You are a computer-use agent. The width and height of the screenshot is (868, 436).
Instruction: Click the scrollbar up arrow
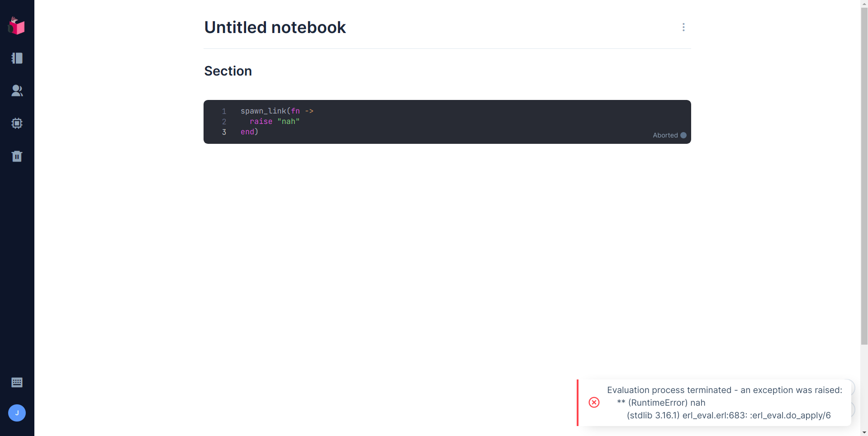point(863,4)
